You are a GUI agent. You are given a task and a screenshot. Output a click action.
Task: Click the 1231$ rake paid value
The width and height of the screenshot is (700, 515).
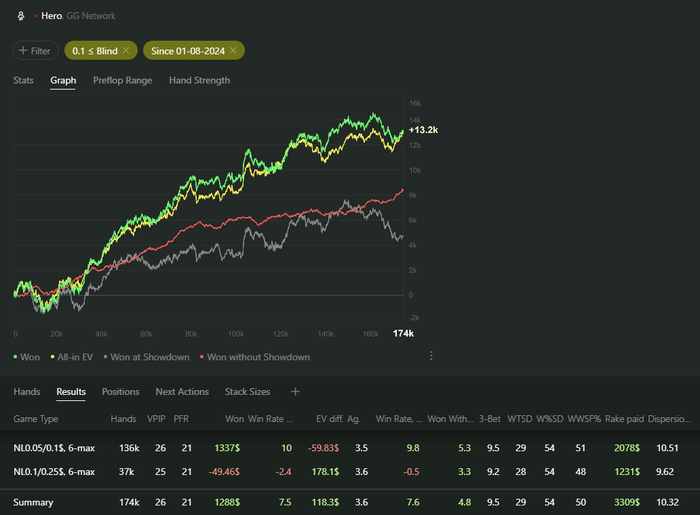(627, 472)
